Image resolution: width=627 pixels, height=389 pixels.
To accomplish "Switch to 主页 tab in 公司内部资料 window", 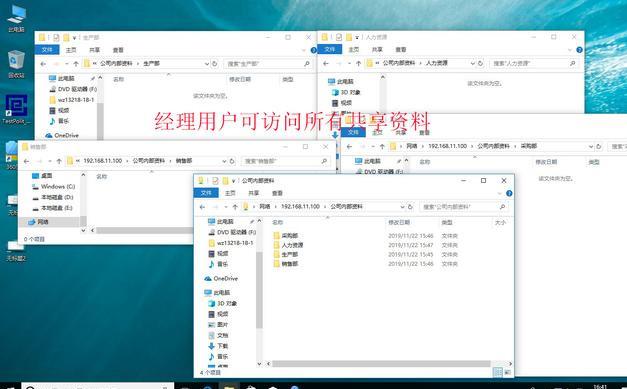I will (x=230, y=193).
